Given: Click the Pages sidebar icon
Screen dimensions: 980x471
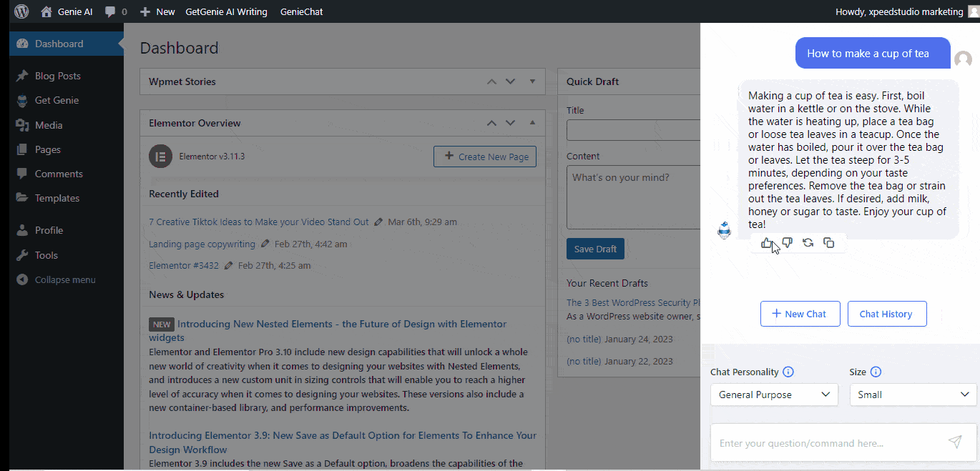Looking at the screenshot, I should click(22, 149).
